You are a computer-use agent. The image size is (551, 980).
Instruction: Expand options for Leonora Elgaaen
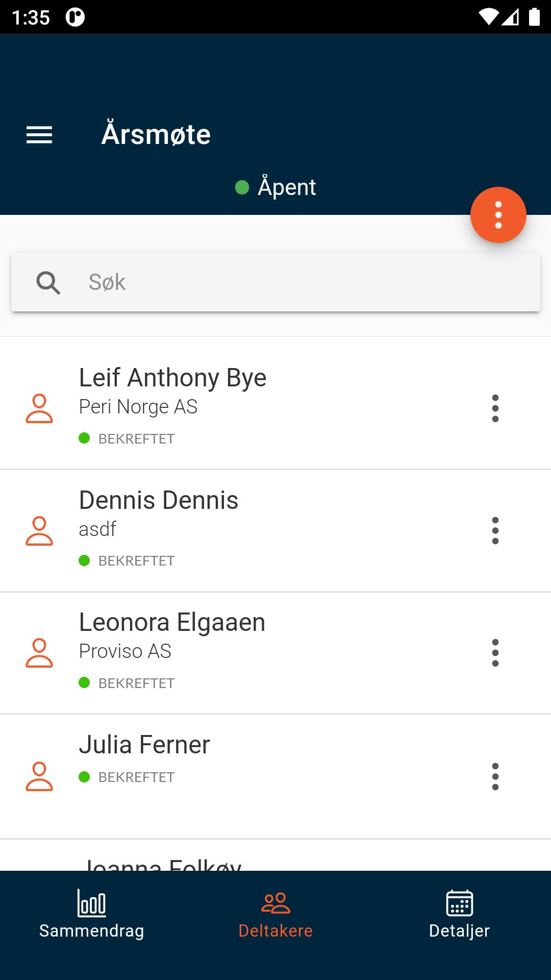495,653
